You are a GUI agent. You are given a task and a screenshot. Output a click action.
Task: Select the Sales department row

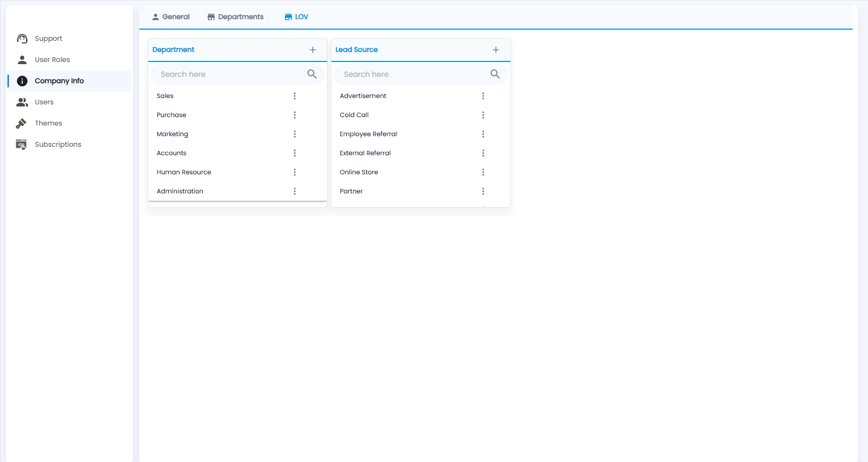[x=238, y=96]
